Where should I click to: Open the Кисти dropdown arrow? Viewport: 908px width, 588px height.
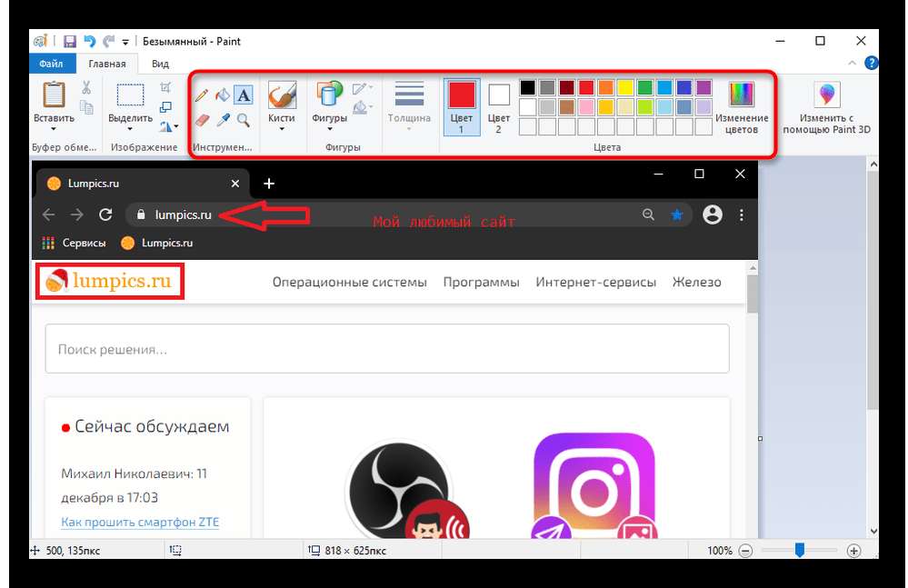tap(282, 129)
